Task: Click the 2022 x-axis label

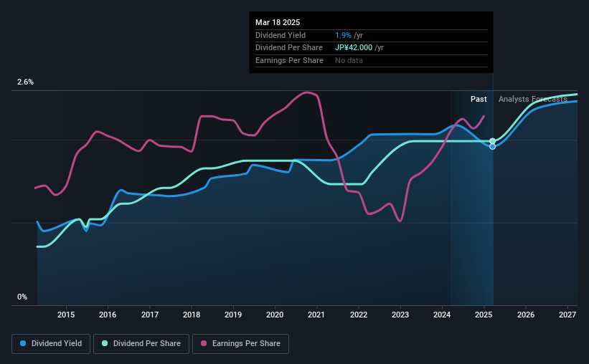Action: click(359, 315)
